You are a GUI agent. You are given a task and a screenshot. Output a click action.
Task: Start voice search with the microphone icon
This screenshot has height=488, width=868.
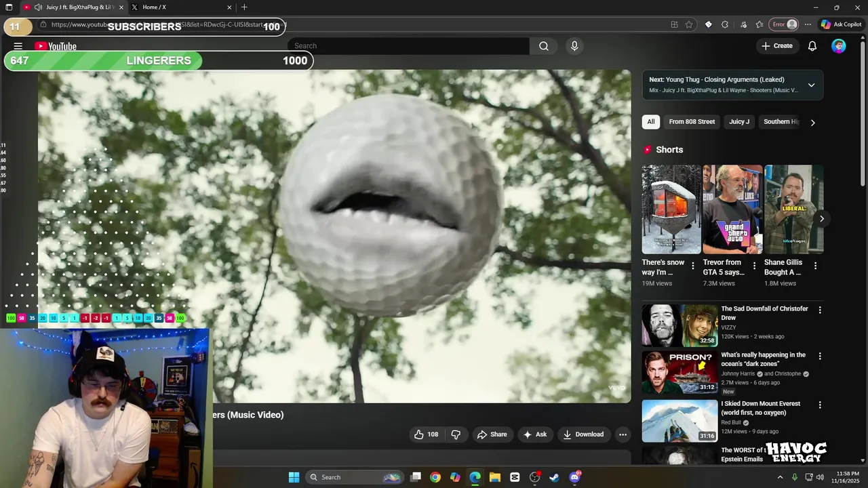[x=574, y=46]
